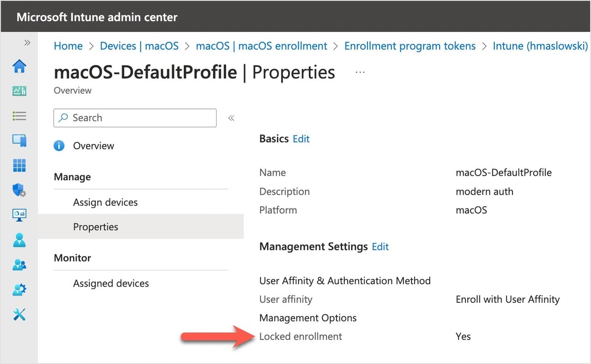Image resolution: width=591 pixels, height=364 pixels.
Task: Select the Devices icon in the sidebar
Action: (19, 140)
